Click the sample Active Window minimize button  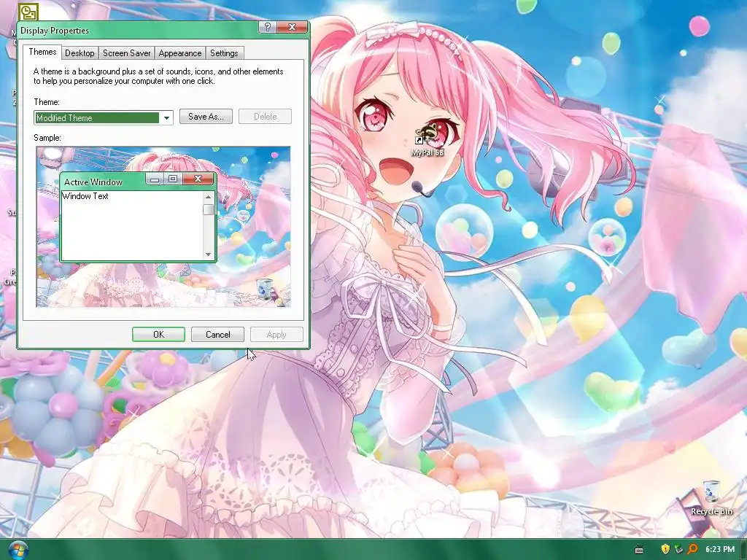(154, 179)
